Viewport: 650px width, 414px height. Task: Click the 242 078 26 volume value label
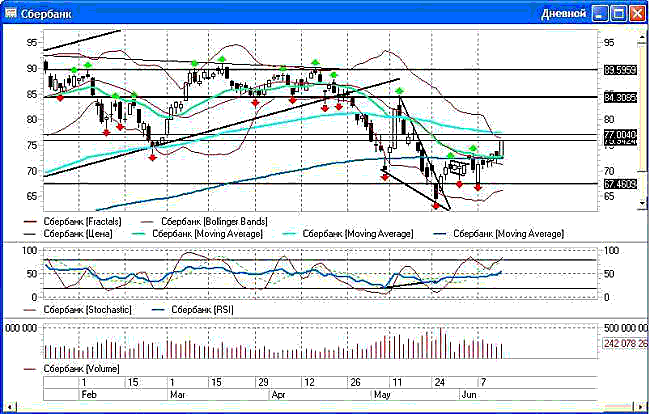(625, 344)
